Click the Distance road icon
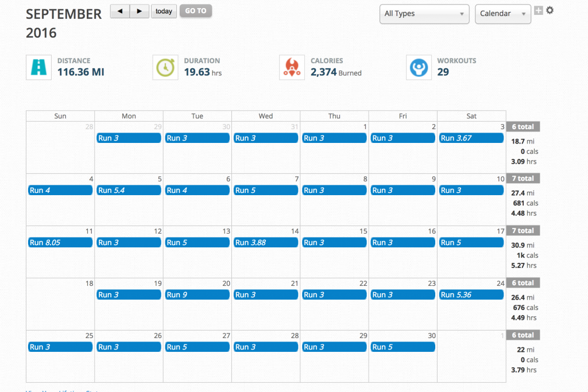 [x=38, y=68]
